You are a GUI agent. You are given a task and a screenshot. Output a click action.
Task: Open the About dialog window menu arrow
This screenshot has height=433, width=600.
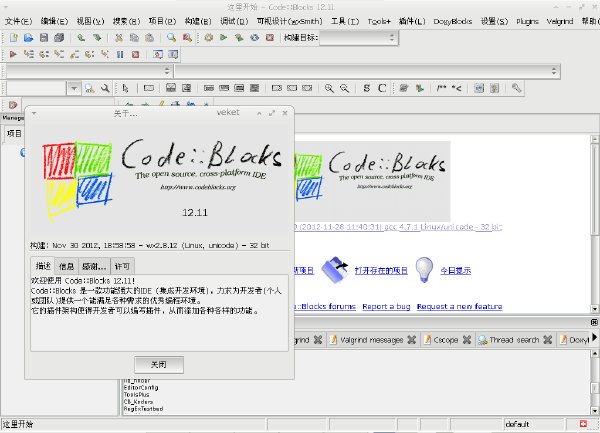click(x=34, y=113)
